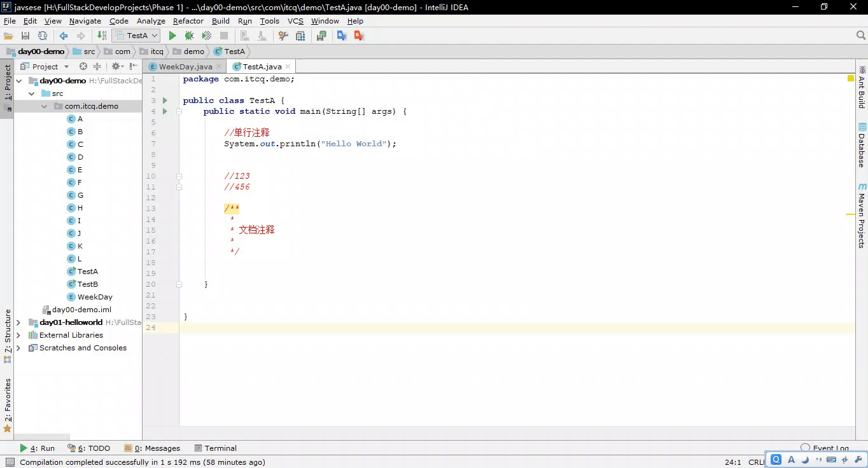
Task: Expand the day01-helloworld module
Action: [x=19, y=322]
